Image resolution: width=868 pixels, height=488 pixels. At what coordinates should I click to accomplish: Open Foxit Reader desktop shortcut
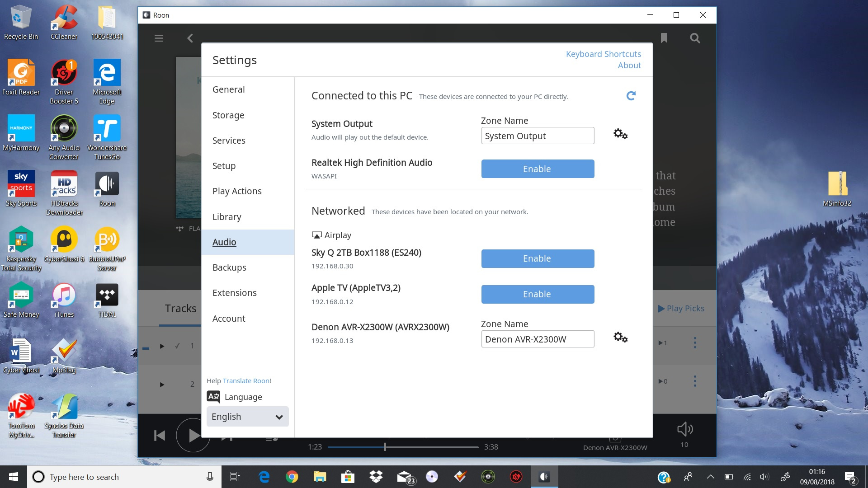(21, 78)
